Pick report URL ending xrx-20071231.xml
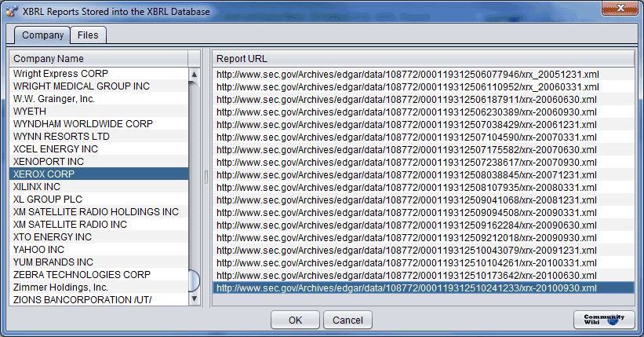 (x=424, y=175)
